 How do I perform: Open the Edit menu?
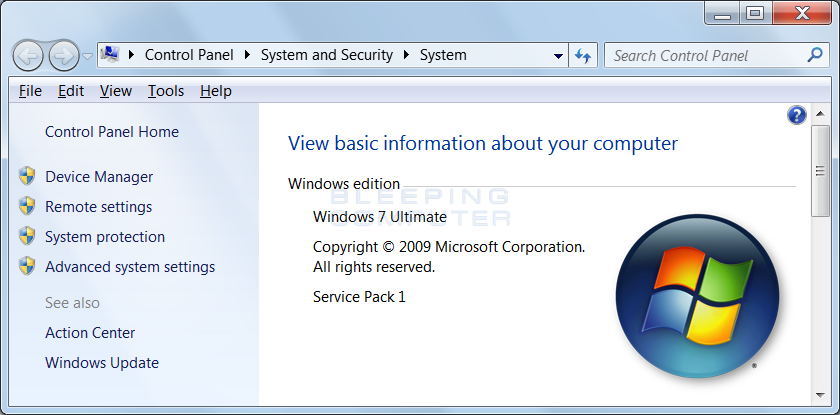[71, 91]
